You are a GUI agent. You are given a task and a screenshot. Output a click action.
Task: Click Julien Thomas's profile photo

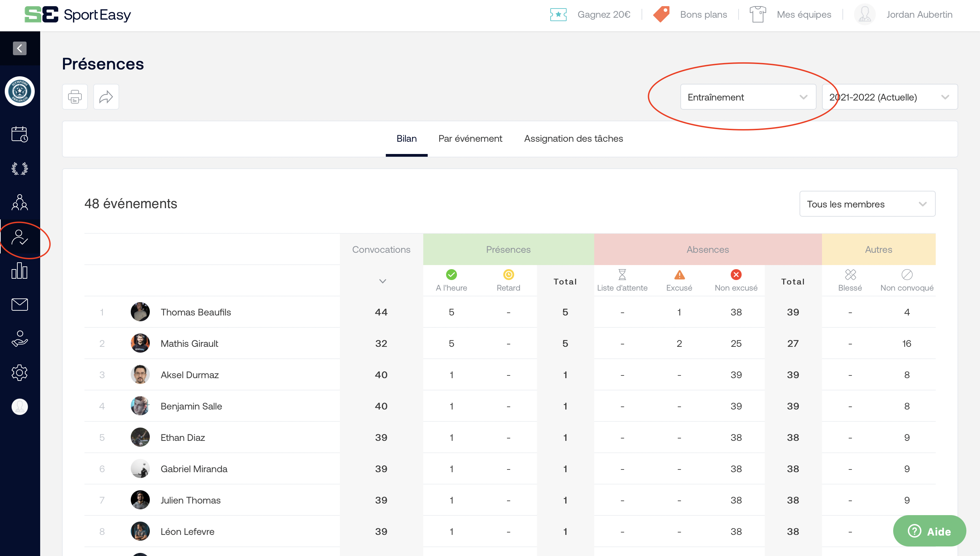140,500
